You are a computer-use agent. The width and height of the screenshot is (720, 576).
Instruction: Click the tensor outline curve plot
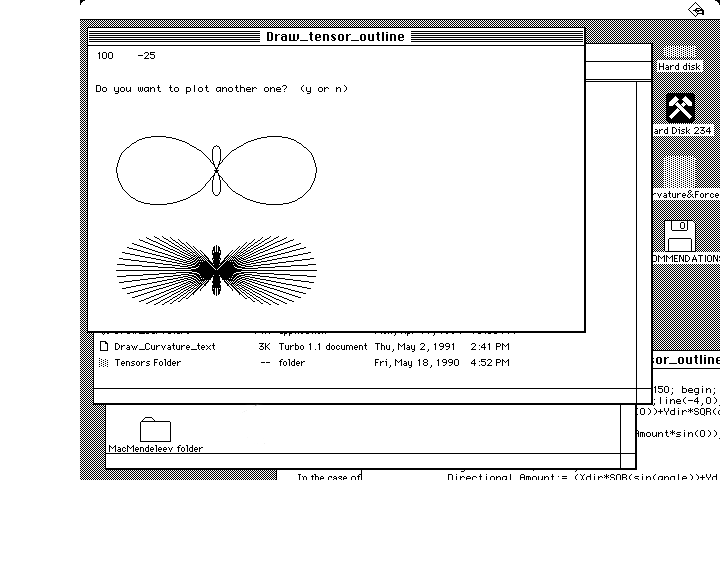tap(216, 170)
